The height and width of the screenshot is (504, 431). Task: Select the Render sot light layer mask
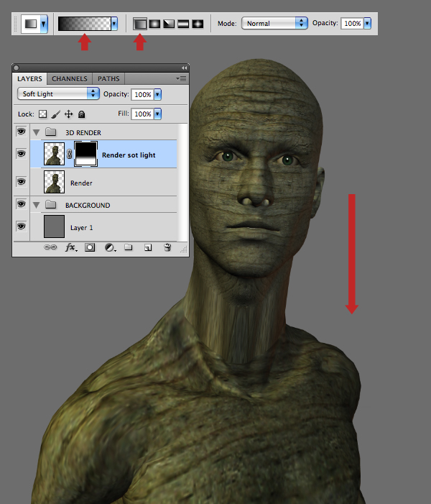click(85, 154)
